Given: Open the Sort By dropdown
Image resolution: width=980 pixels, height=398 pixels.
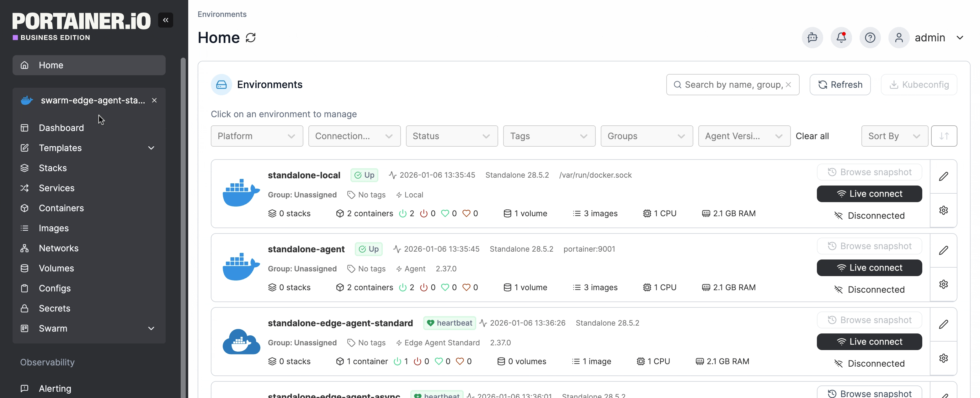Looking at the screenshot, I should (x=894, y=136).
